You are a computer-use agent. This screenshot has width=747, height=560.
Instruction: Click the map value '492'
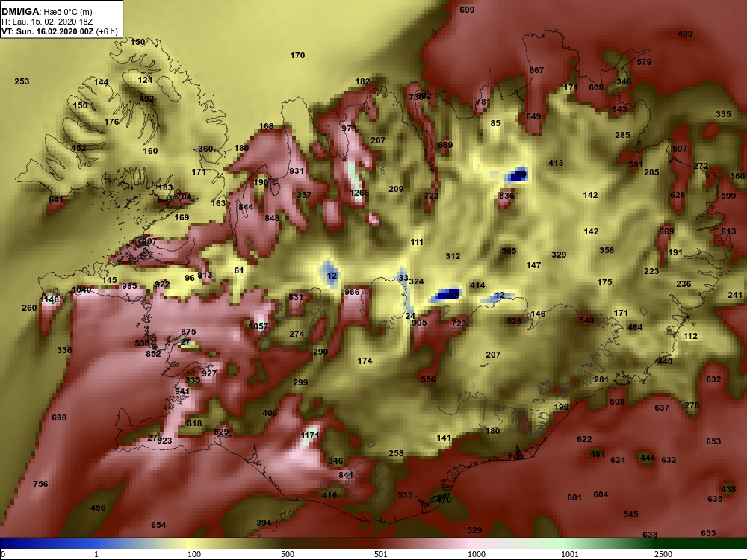click(x=146, y=99)
